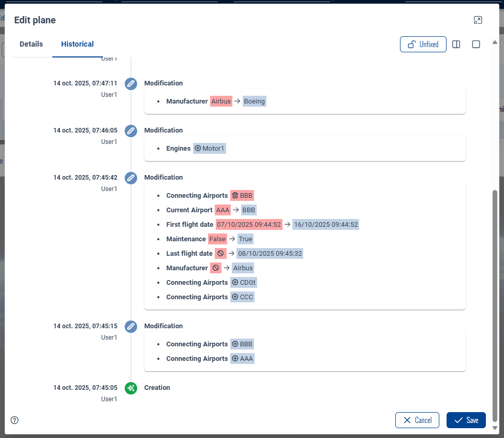Viewport: 504px width, 438px height.
Task: Click the green Creation event icon
Action: click(131, 388)
